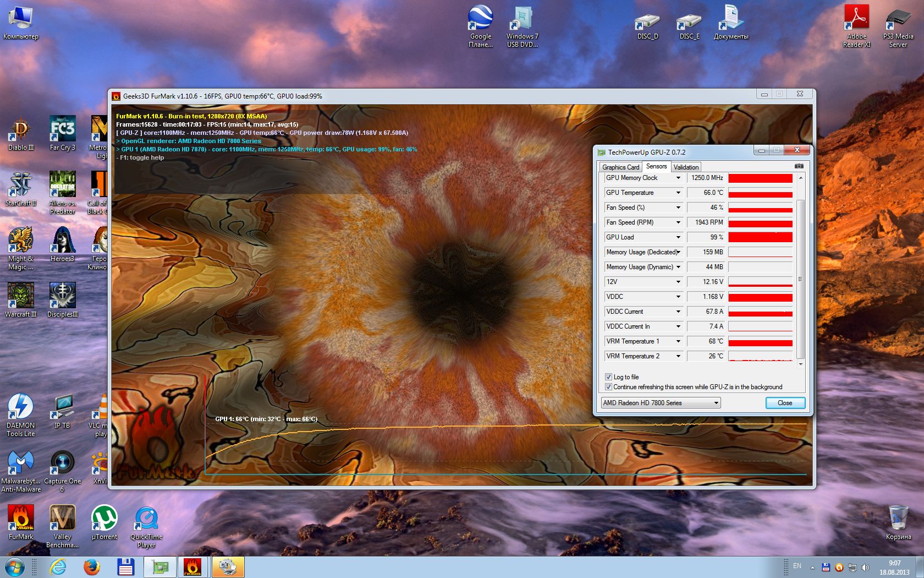Switch to the Validation tab

pos(686,167)
